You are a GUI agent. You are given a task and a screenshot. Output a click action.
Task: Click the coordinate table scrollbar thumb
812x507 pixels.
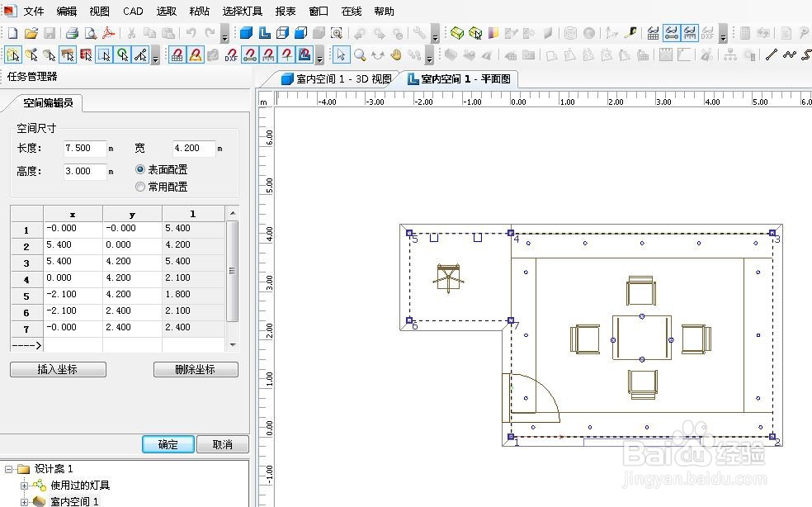(x=232, y=271)
